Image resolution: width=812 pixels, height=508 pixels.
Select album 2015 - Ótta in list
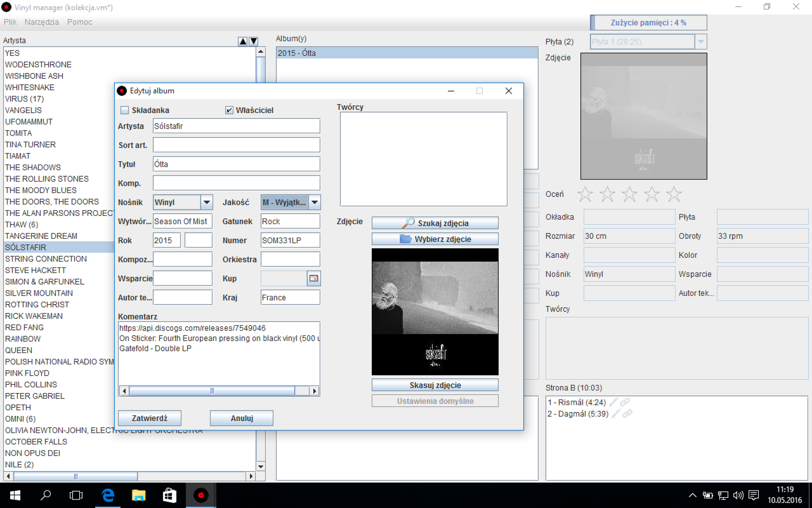[407, 53]
